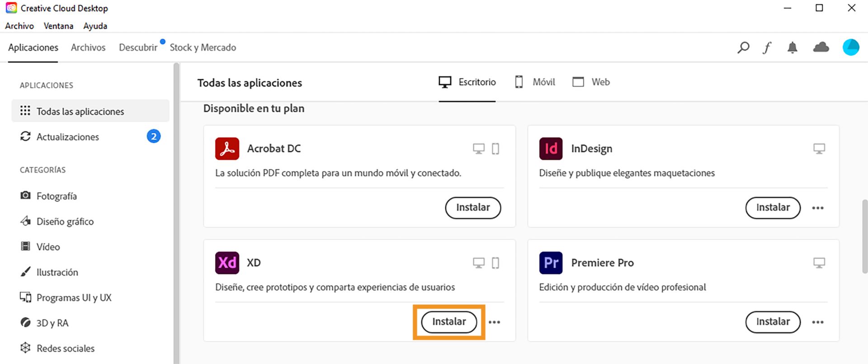Click mobile platform icon on Acrobat DC card
This screenshot has width=868, height=364.
[x=495, y=149]
